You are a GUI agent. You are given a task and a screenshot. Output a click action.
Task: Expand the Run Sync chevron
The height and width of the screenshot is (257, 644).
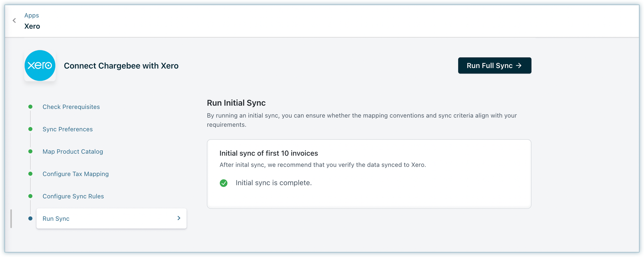(x=179, y=218)
